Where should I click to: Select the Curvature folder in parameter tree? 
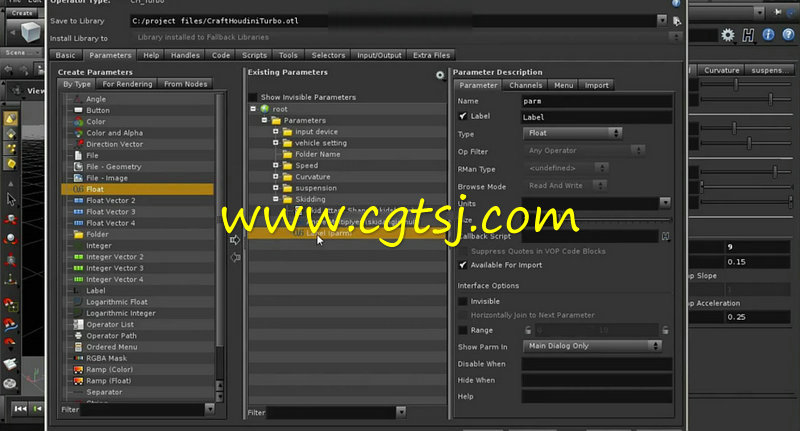point(312,176)
